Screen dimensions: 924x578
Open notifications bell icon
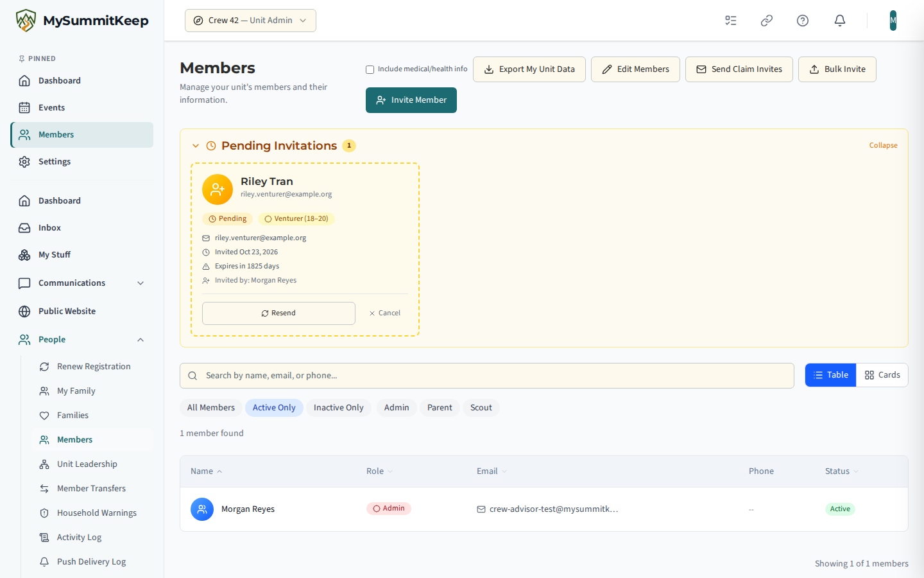coord(840,21)
